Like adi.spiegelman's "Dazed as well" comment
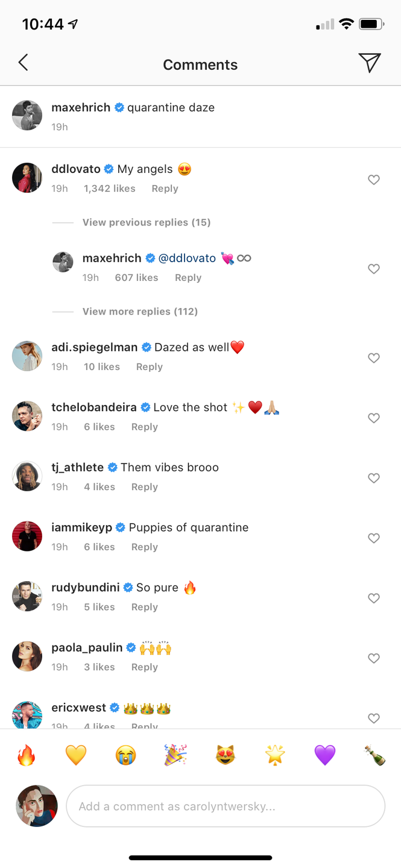This screenshot has width=401, height=868. (374, 358)
